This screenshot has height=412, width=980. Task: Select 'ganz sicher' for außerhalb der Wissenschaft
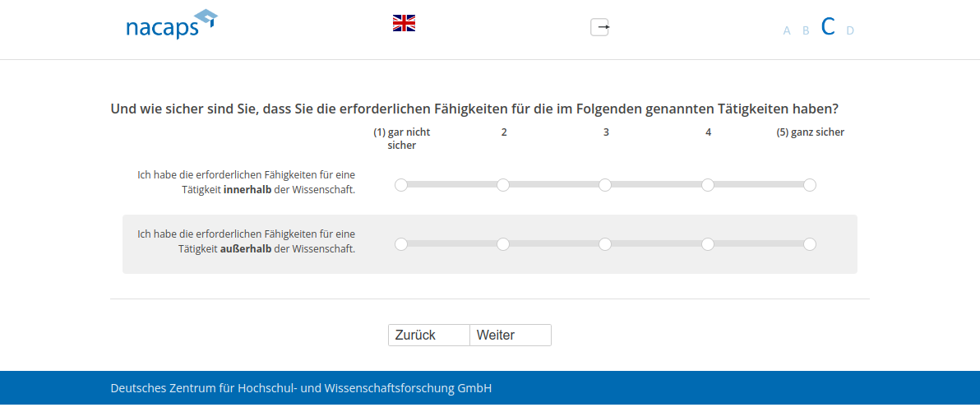pyautogui.click(x=810, y=244)
